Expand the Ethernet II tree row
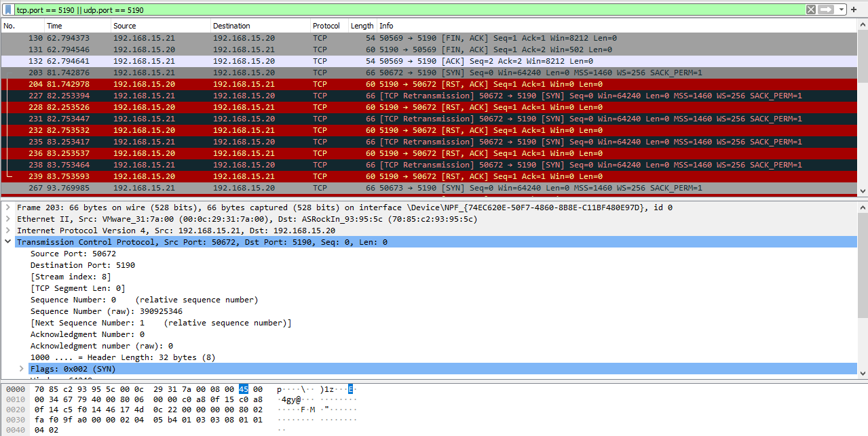This screenshot has width=868, height=436. pyautogui.click(x=7, y=219)
